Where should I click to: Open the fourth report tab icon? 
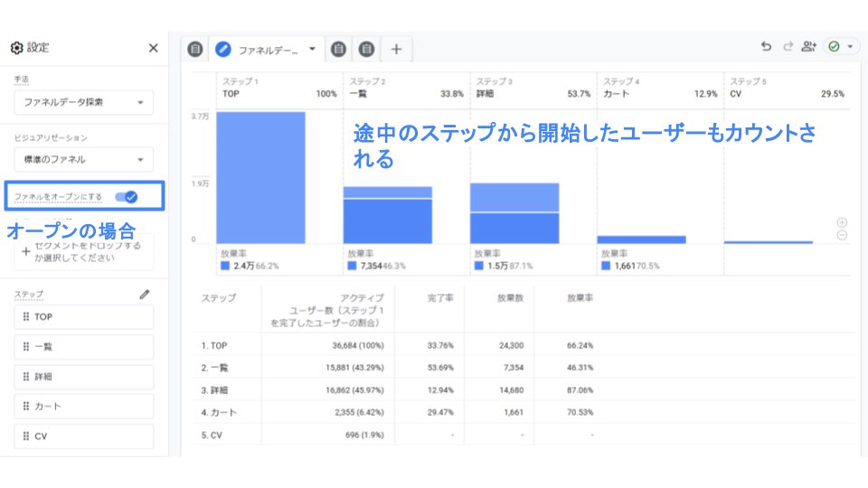point(366,49)
